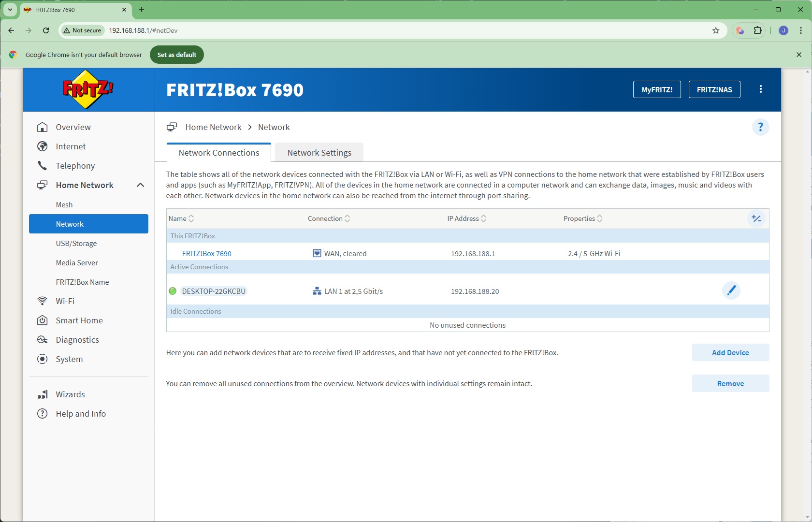Sort the table by Properties
This screenshot has height=522, width=812.
tap(583, 218)
